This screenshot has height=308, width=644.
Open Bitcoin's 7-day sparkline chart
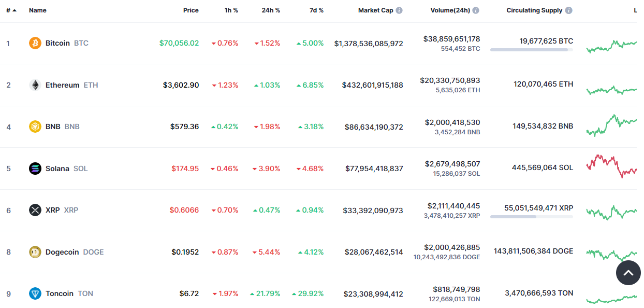click(611, 46)
